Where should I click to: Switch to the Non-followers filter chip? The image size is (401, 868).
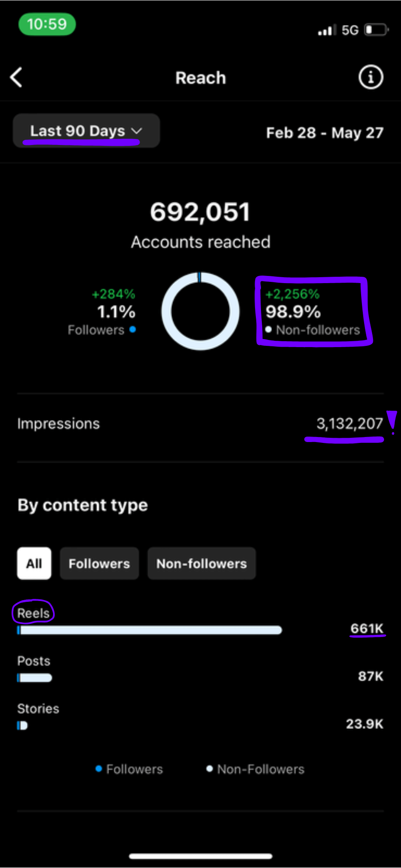pyautogui.click(x=202, y=563)
